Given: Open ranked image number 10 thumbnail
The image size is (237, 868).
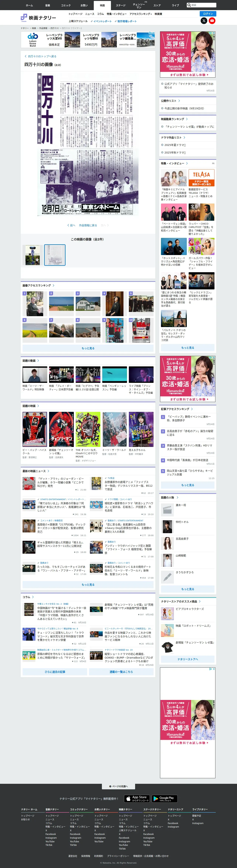Looking at the screenshot, I should tap(141, 331).
